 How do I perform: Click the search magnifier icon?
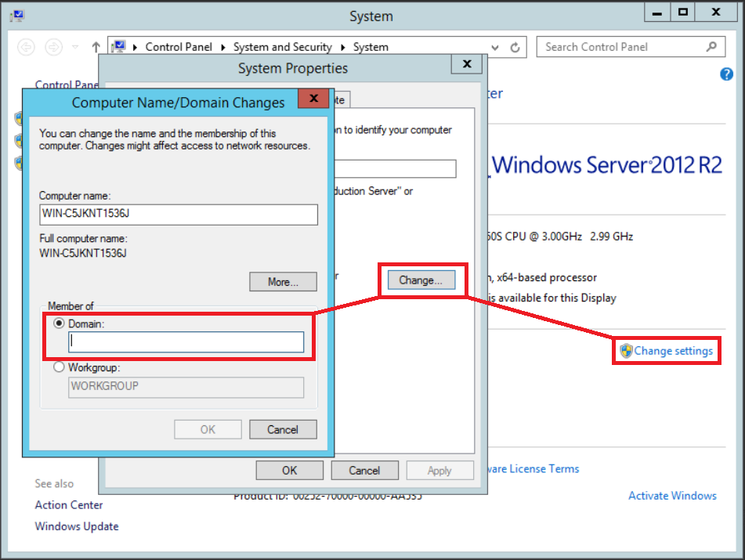(x=711, y=47)
